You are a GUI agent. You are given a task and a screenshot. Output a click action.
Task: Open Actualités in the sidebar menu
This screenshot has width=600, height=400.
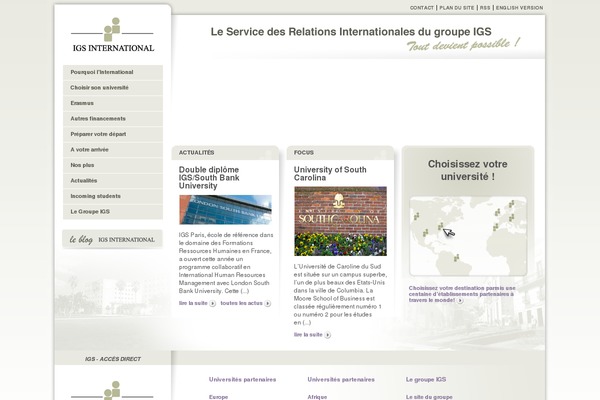[x=113, y=181]
